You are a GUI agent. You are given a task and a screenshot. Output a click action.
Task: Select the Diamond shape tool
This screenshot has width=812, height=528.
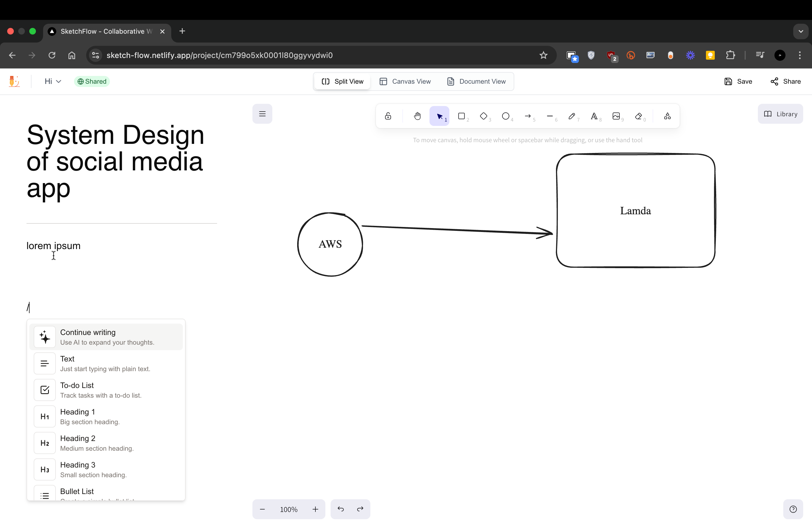click(484, 116)
